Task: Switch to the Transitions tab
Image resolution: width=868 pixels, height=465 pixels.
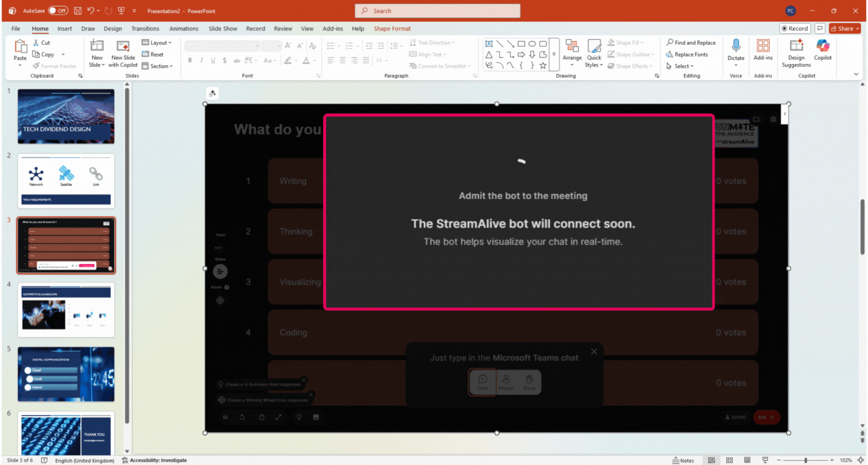Action: [x=145, y=28]
